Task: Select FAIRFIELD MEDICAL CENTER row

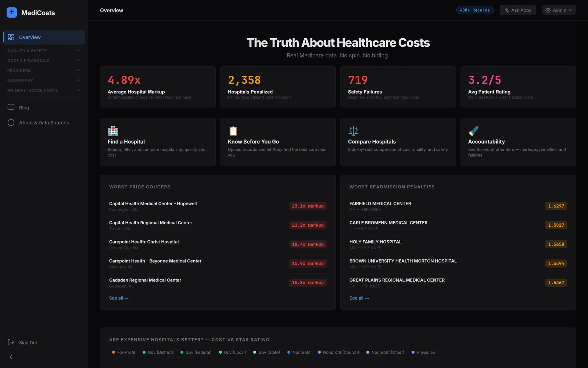Action: pos(458,206)
